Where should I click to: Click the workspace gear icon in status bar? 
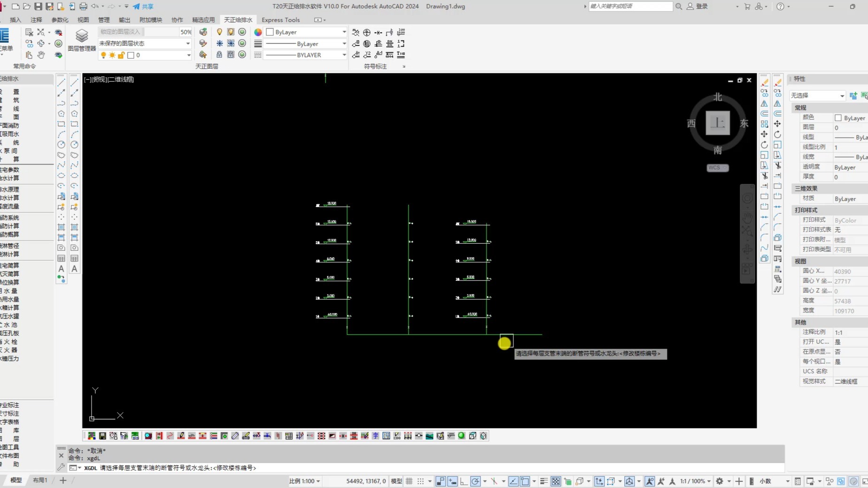tap(719, 481)
